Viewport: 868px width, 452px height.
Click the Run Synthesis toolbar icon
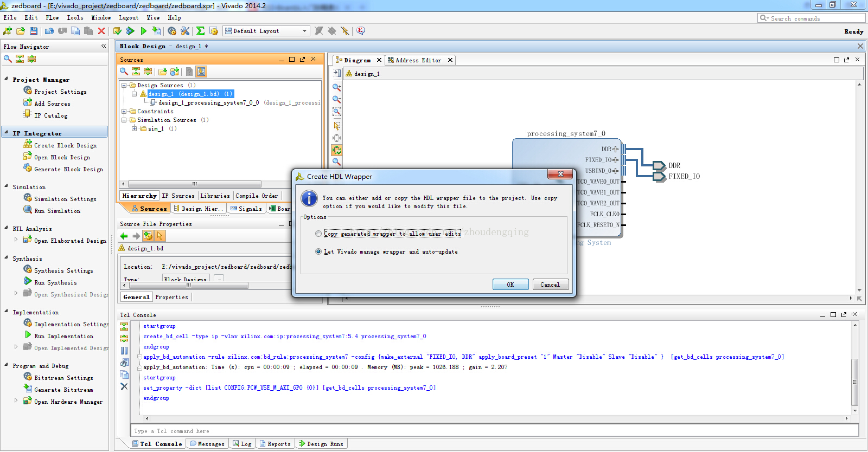[130, 31]
